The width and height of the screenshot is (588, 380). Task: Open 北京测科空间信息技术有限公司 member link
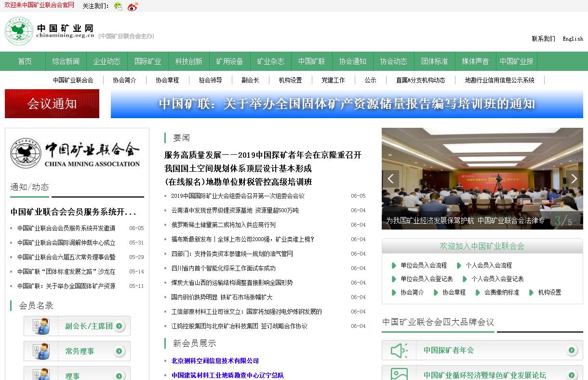[215, 361]
